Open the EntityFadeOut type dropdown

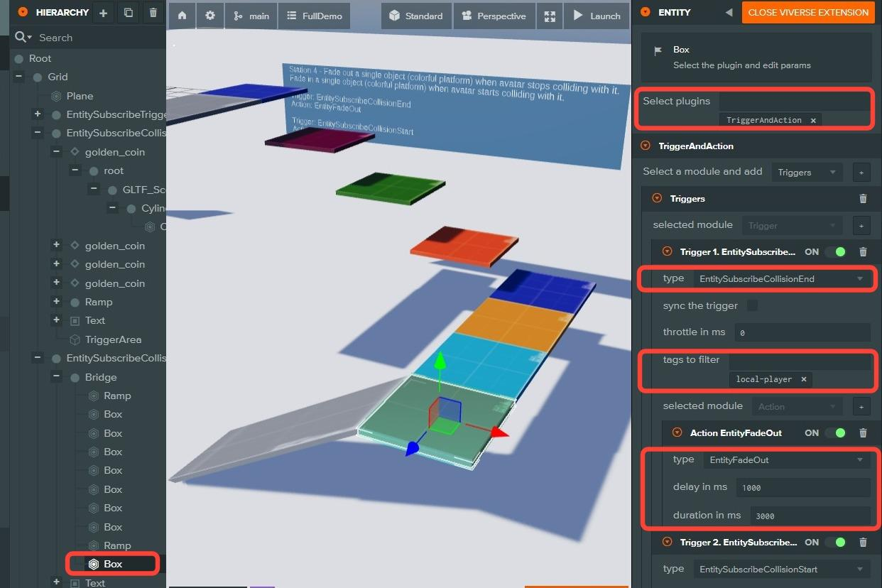point(787,460)
